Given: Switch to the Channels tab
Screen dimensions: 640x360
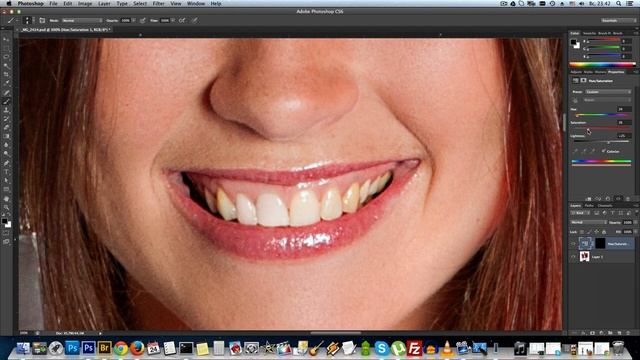Looking at the screenshot, I should [605, 206].
